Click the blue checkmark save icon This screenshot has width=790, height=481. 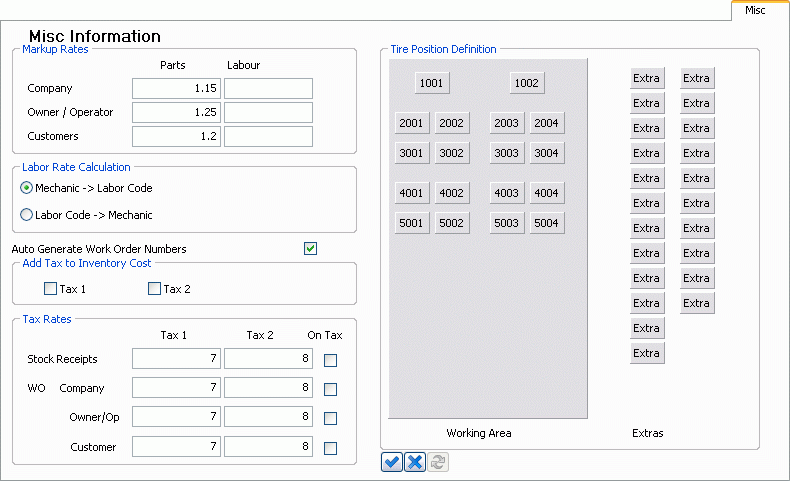click(392, 462)
